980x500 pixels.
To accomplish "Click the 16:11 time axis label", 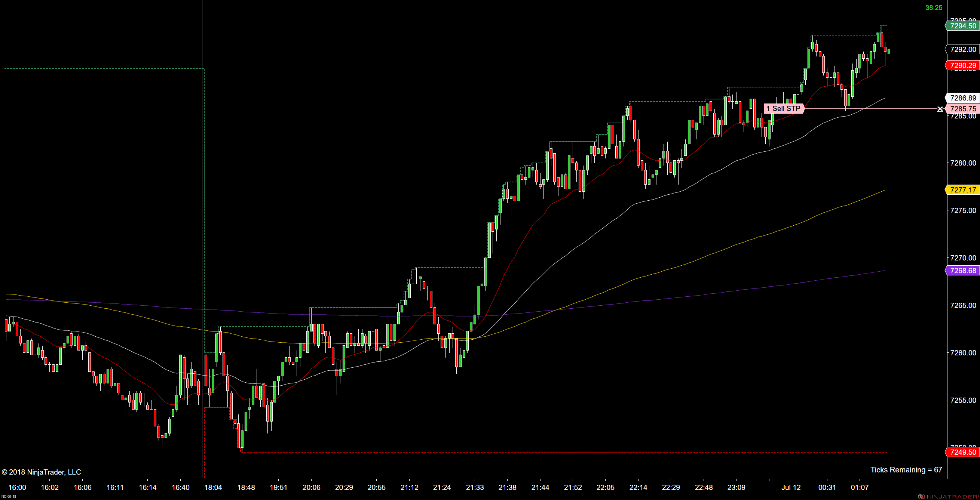I will (x=115, y=487).
